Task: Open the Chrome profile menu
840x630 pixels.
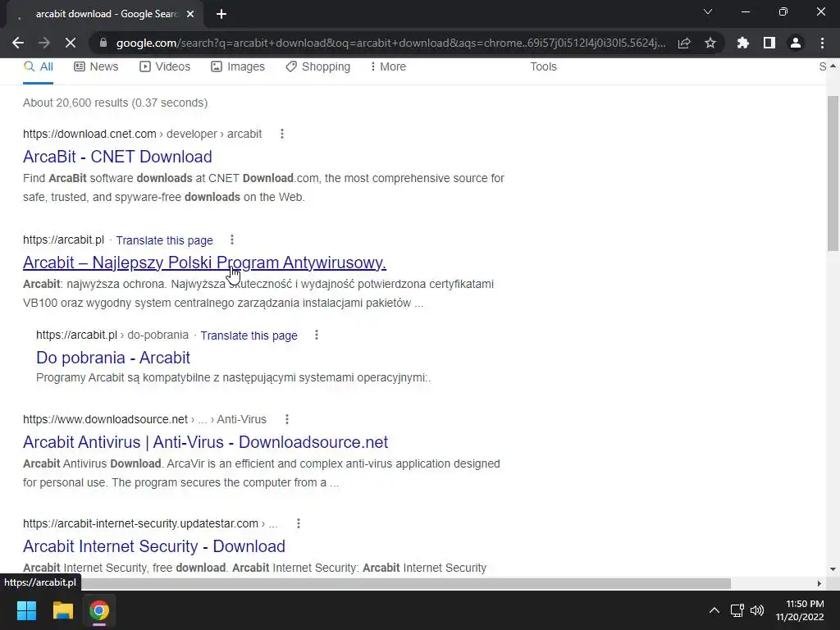Action: coord(796,43)
